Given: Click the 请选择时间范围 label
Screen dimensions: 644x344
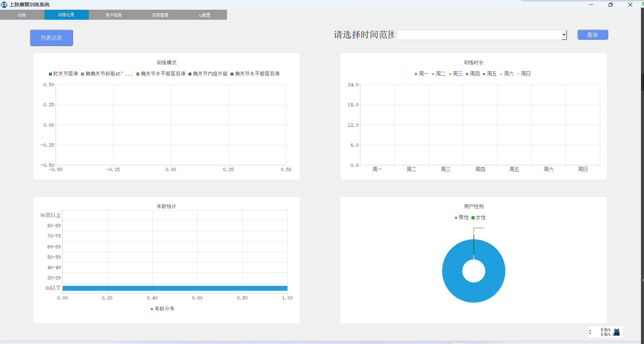Looking at the screenshot, I should pos(364,35).
